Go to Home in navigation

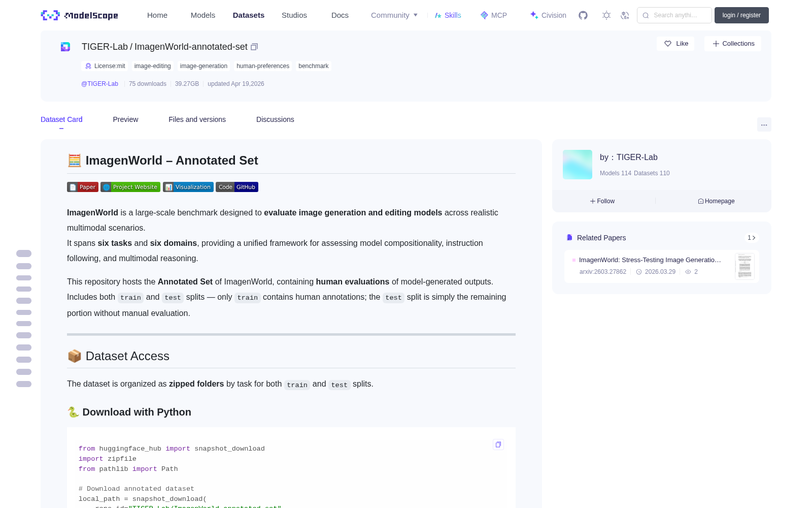tap(157, 15)
